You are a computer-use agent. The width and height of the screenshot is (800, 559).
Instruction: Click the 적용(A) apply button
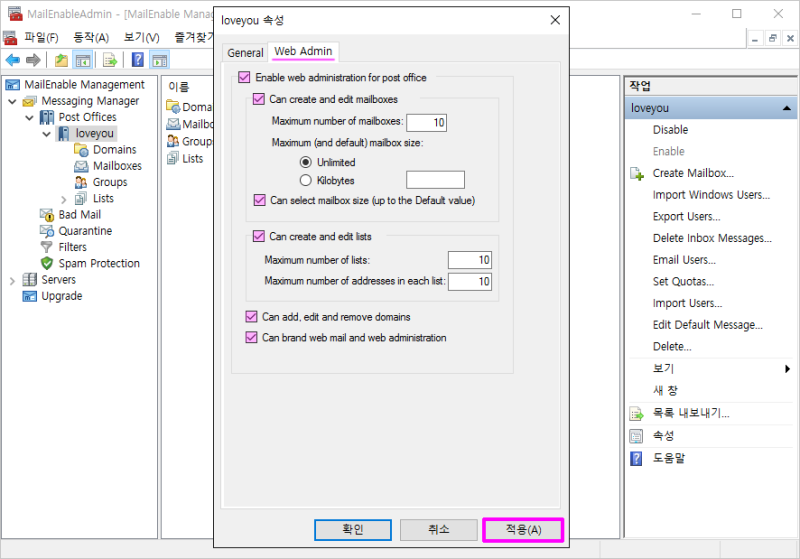tap(523, 530)
